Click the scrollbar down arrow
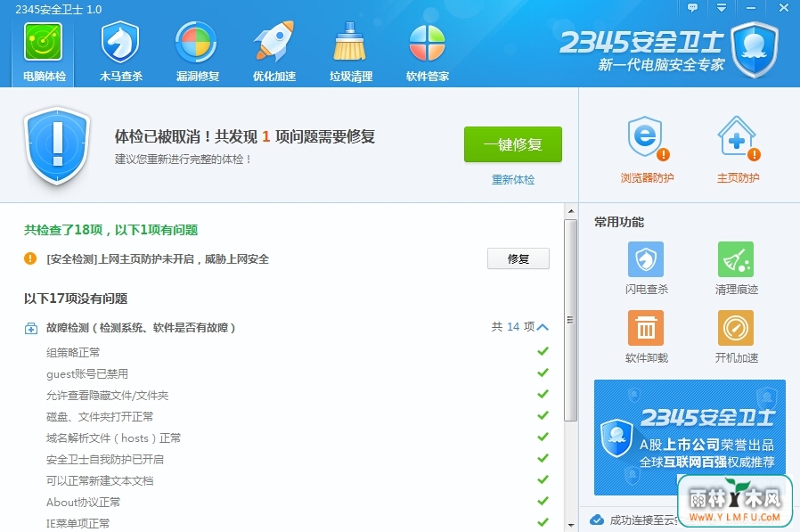The width and height of the screenshot is (800, 532). pos(571,525)
